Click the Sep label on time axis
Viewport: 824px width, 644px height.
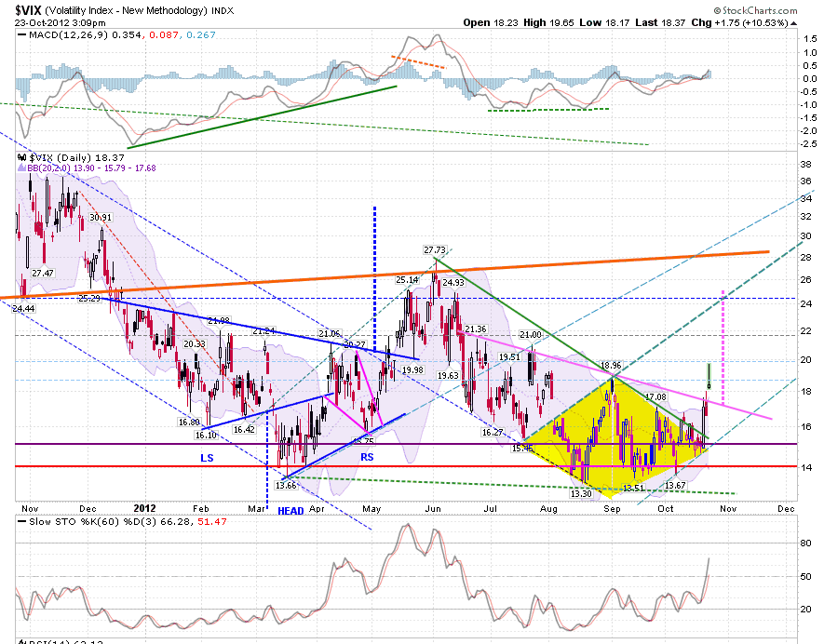click(x=612, y=508)
